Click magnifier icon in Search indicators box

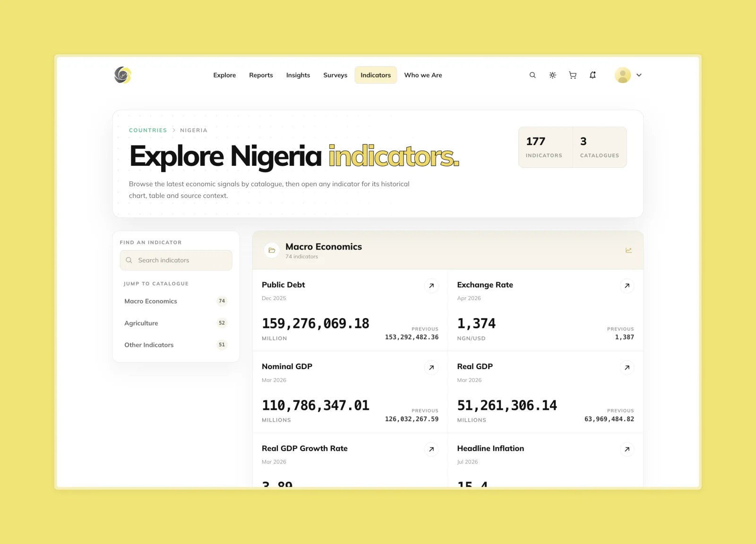point(129,260)
